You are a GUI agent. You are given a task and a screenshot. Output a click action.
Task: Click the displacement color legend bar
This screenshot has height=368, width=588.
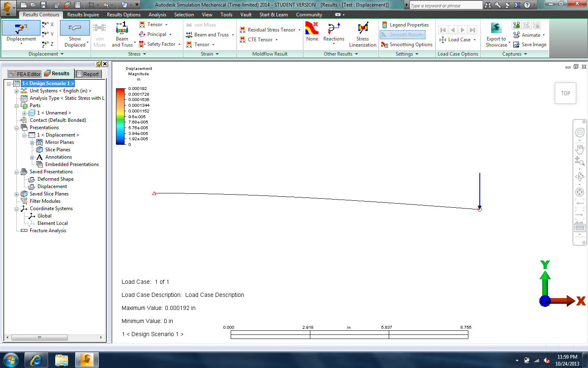tap(120, 117)
